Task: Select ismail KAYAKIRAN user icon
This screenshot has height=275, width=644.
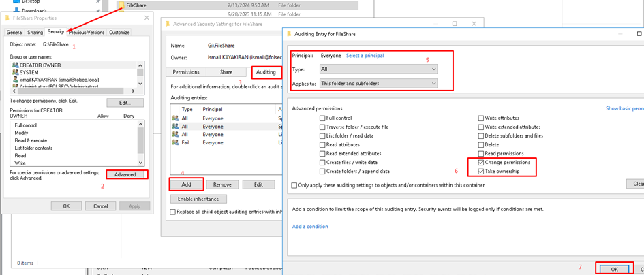Action: point(15,79)
